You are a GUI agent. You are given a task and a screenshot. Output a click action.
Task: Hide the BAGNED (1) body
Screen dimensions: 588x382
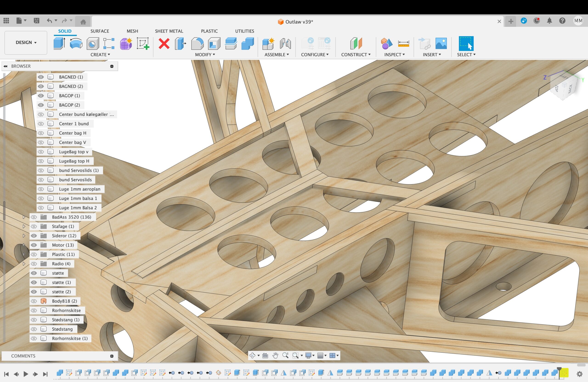[x=41, y=77]
